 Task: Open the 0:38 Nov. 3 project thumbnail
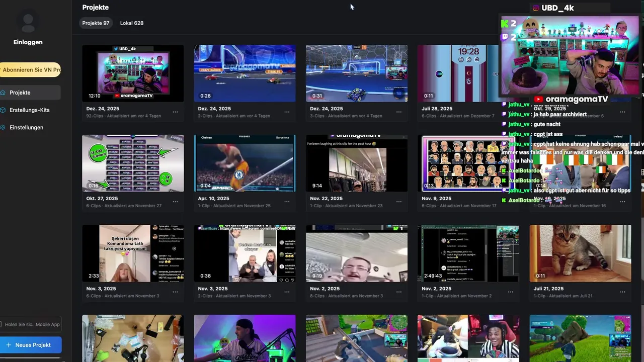click(x=245, y=253)
